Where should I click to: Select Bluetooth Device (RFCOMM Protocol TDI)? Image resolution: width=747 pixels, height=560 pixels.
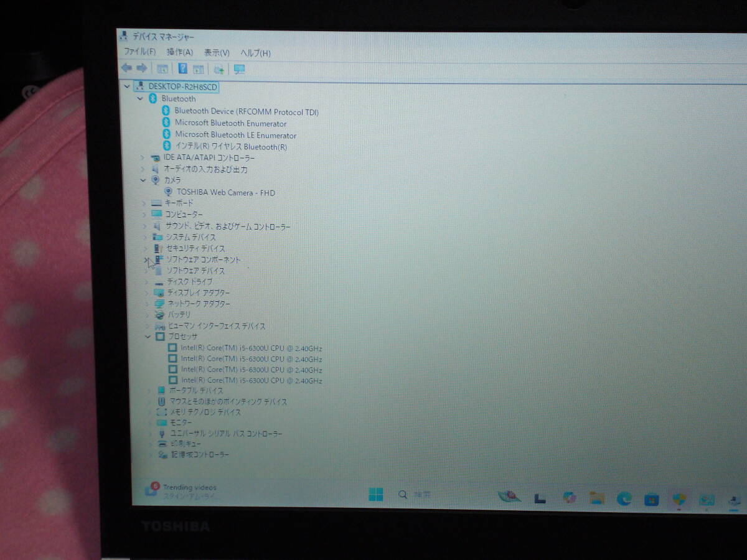click(x=247, y=111)
